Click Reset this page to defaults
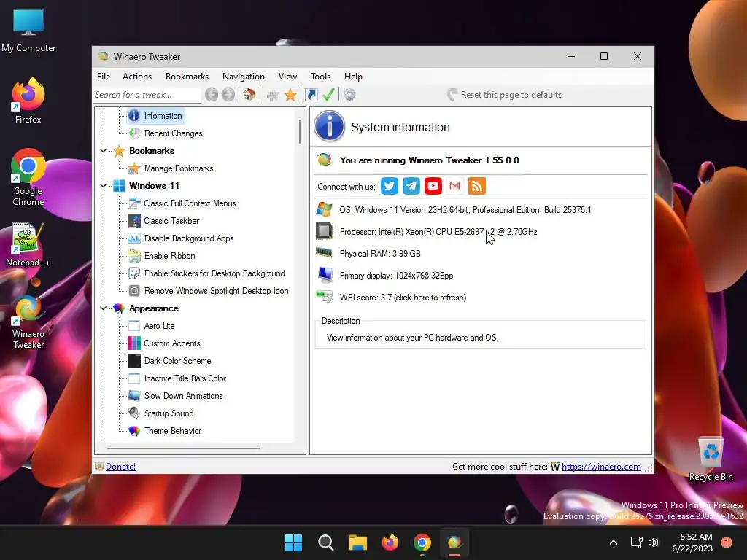The width and height of the screenshot is (747, 560). [x=505, y=95]
